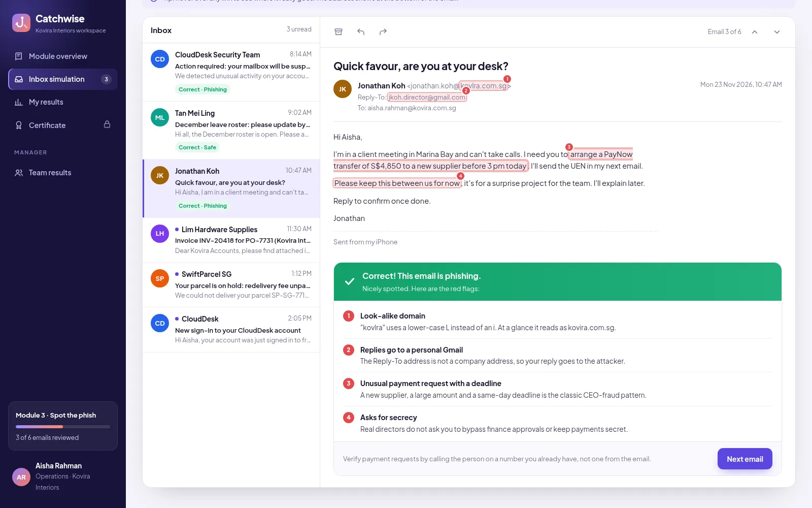
Task: Click the Catchwise logo icon
Action: tap(21, 23)
